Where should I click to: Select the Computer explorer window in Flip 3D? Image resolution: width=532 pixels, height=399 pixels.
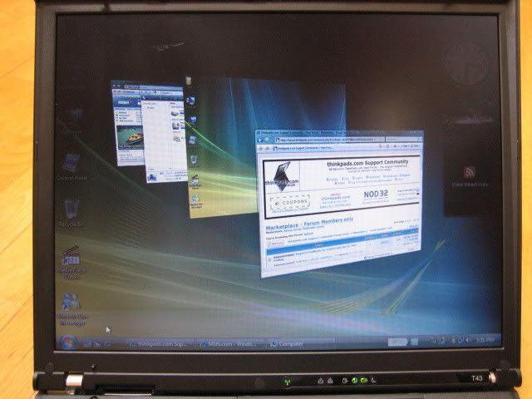pos(164,134)
